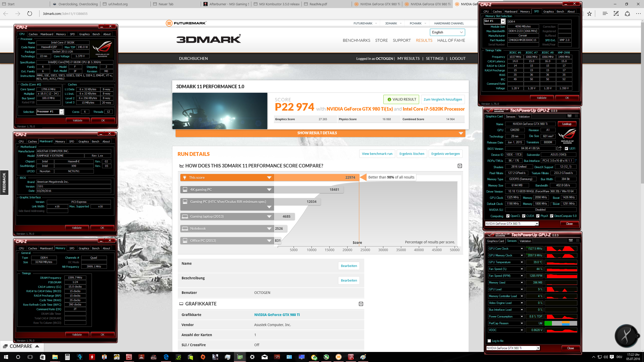The height and width of the screenshot is (362, 644).
Task: Open the Windows Store taskbar icon
Action: [x=43, y=357]
